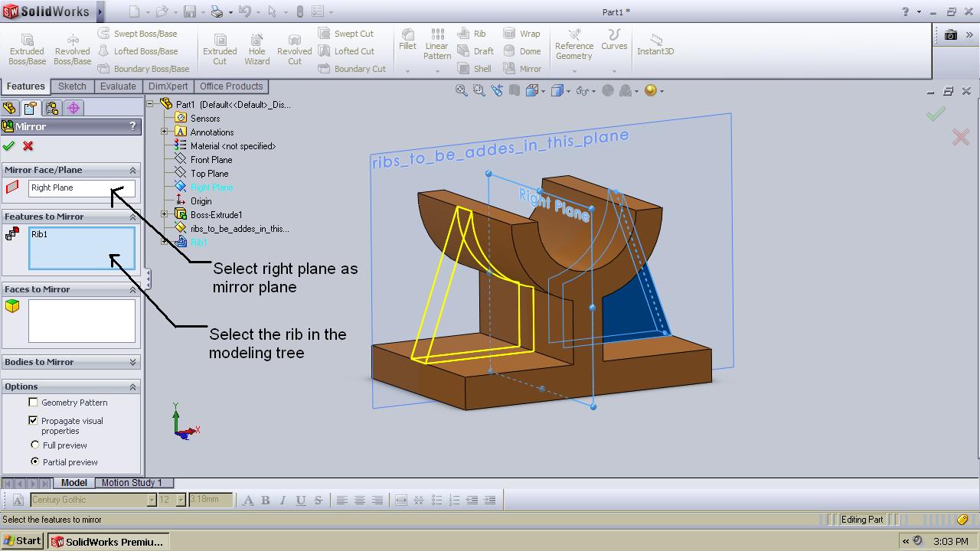
Task: Switch to the Sketch tab
Action: click(72, 86)
